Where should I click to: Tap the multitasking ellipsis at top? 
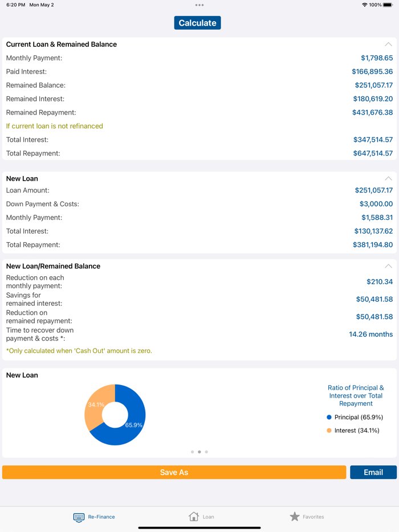tap(199, 5)
